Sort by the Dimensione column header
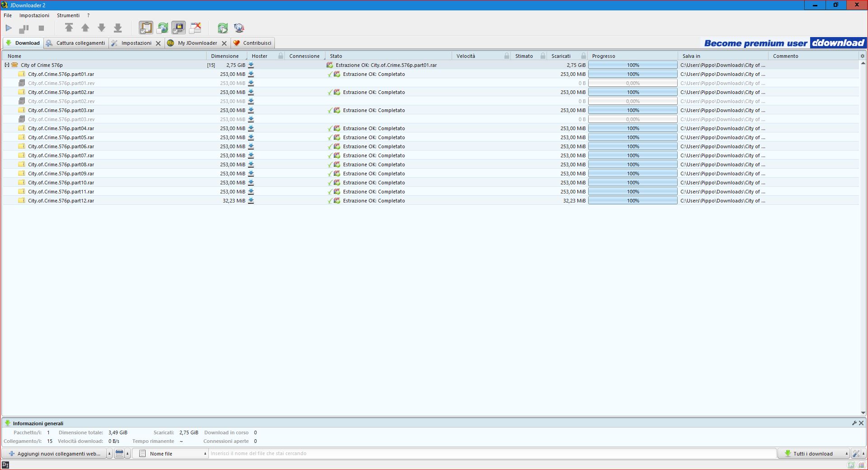This screenshot has height=470, width=868. point(226,56)
